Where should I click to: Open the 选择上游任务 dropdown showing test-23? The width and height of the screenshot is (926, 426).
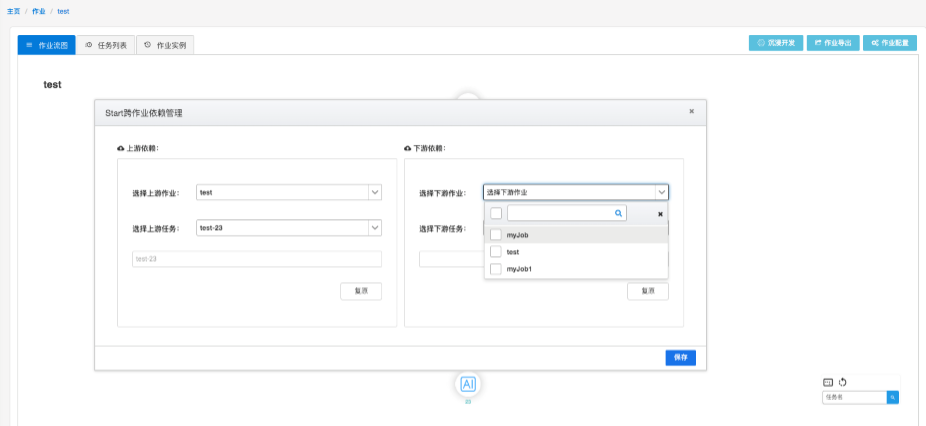point(289,228)
